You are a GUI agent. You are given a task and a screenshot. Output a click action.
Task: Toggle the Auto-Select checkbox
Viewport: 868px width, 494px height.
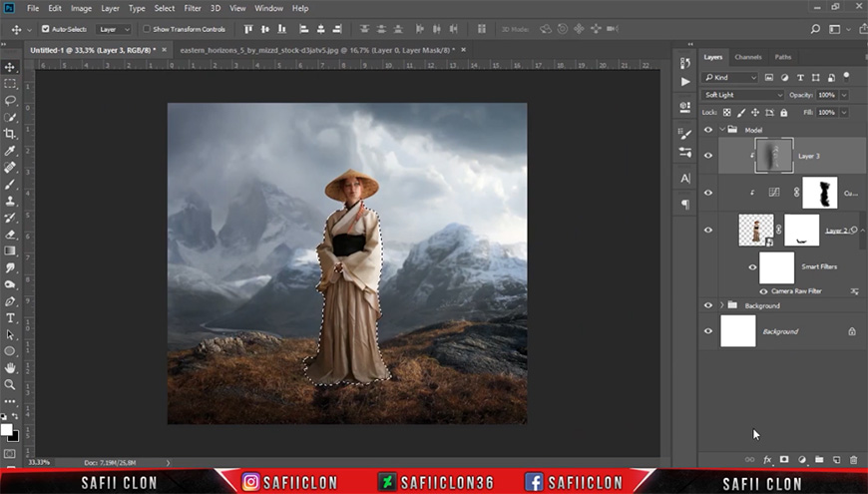[45, 29]
